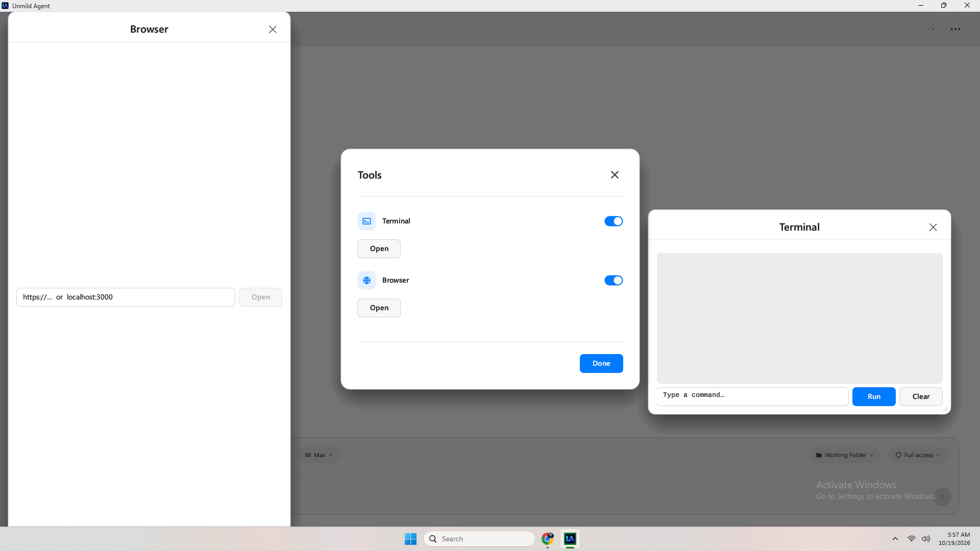This screenshot has height=551, width=980.
Task: Click the Terminal tool icon in Tools dialog
Action: pyautogui.click(x=366, y=221)
